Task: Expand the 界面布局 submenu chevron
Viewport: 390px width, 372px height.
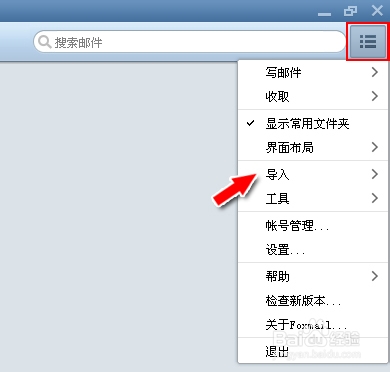Action: [375, 147]
